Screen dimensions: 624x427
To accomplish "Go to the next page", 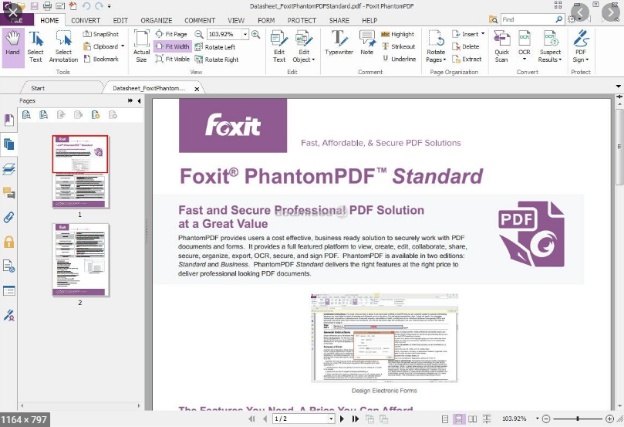I will click(342, 419).
